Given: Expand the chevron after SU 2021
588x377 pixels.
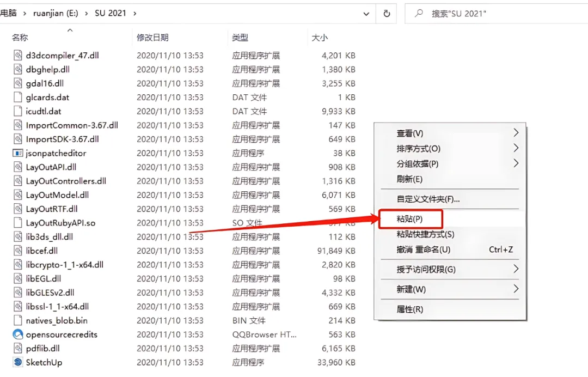Looking at the screenshot, I should (134, 14).
